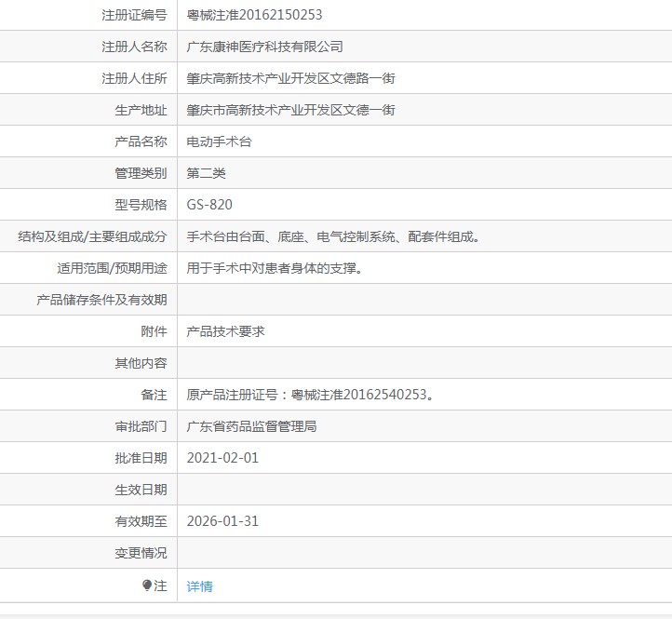
Task: Select the product name 电动手术台
Action: coord(219,141)
